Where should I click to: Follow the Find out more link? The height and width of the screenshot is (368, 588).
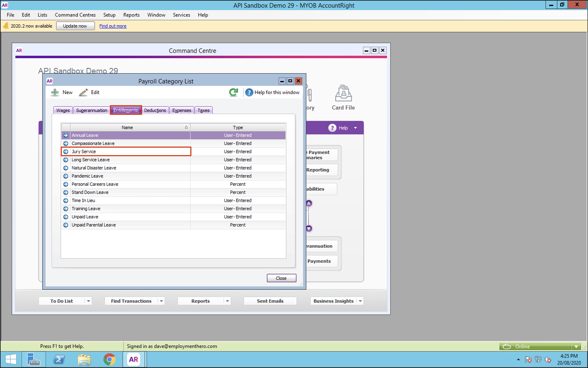point(113,26)
